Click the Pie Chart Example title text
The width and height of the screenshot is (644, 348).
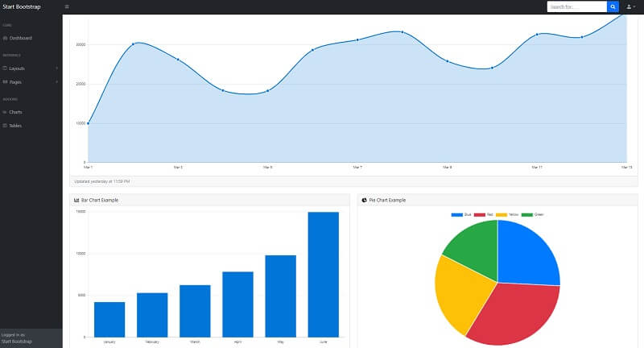[x=387, y=200]
